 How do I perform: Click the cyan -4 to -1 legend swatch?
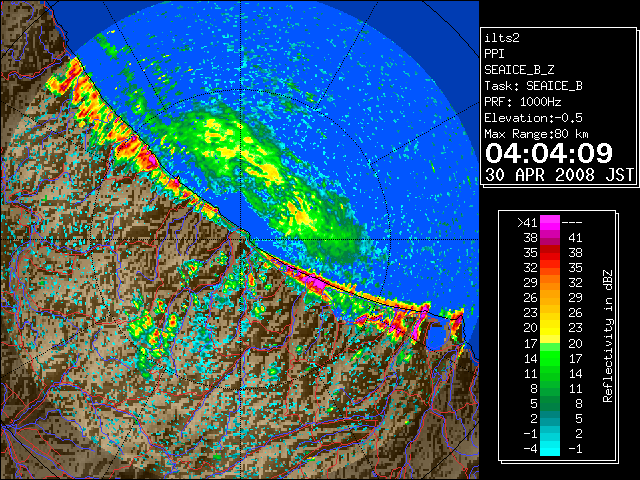coord(550,448)
